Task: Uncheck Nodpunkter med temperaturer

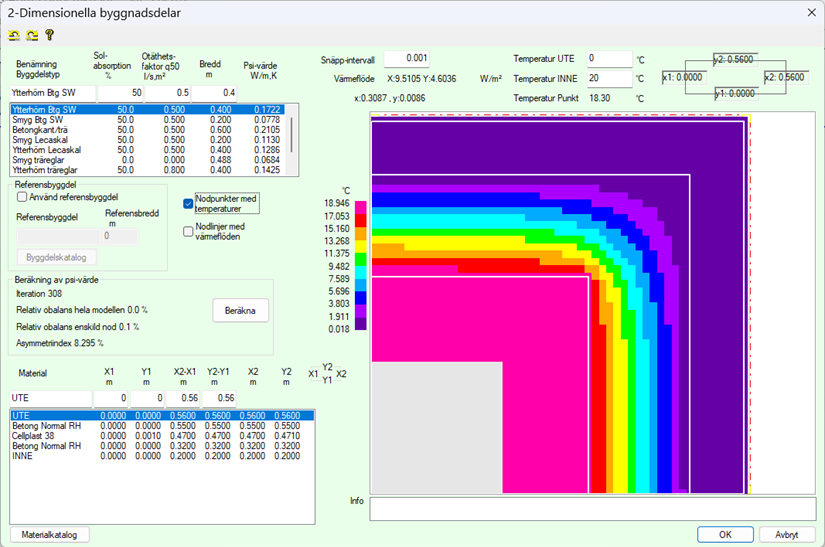Action: (188, 203)
